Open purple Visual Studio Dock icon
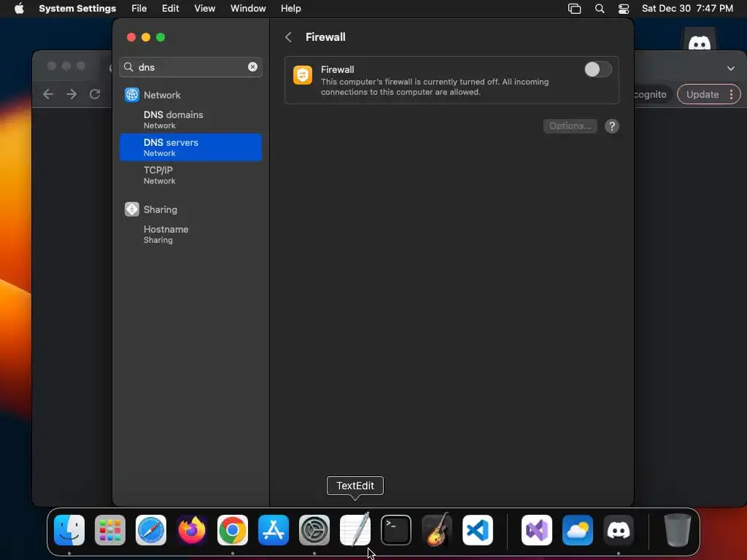Viewport: 747px width, 560px height. [537, 530]
